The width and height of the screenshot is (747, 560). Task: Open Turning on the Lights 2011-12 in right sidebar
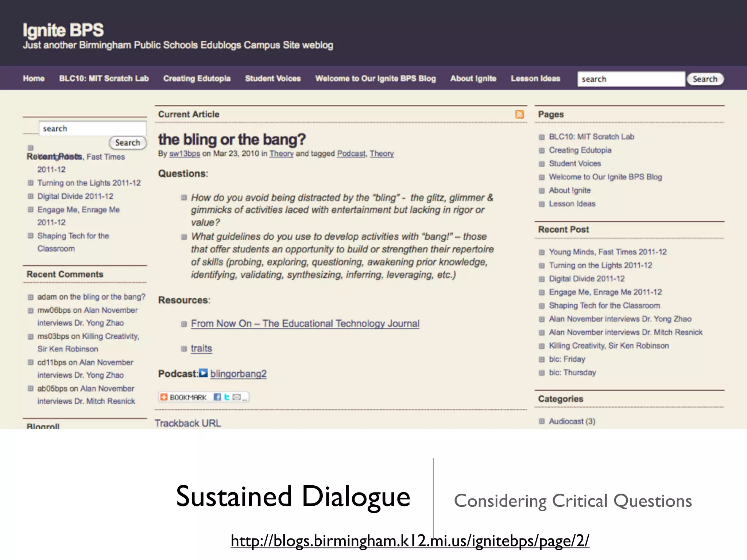601,265
